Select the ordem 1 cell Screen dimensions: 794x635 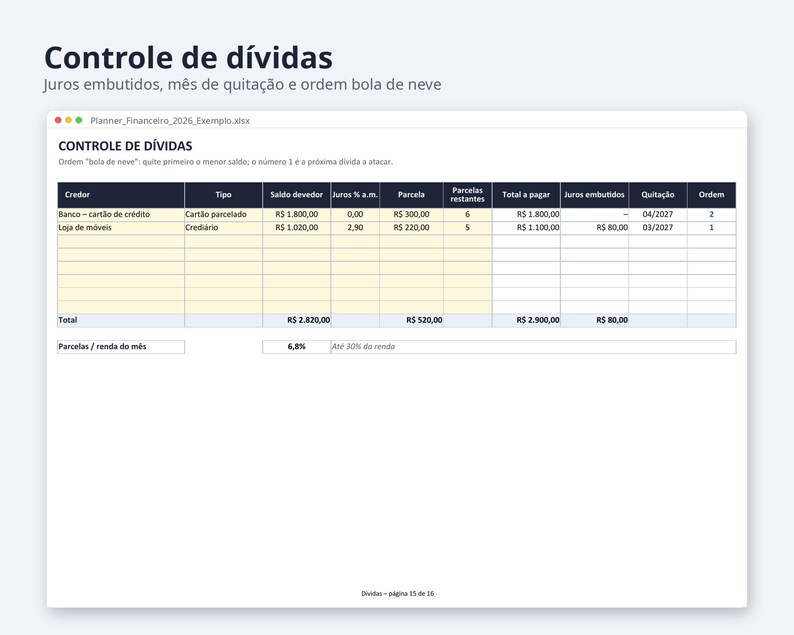pos(711,228)
